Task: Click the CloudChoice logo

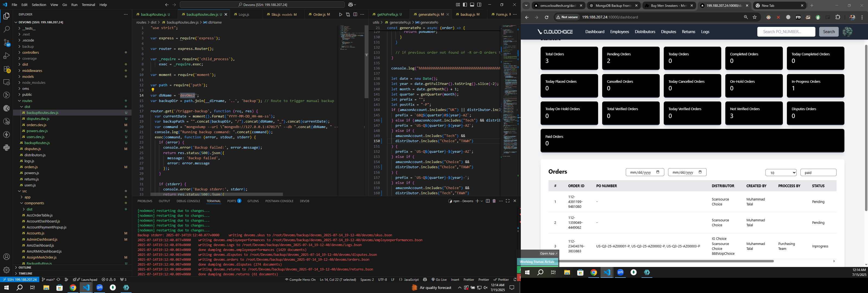Action: click(555, 32)
